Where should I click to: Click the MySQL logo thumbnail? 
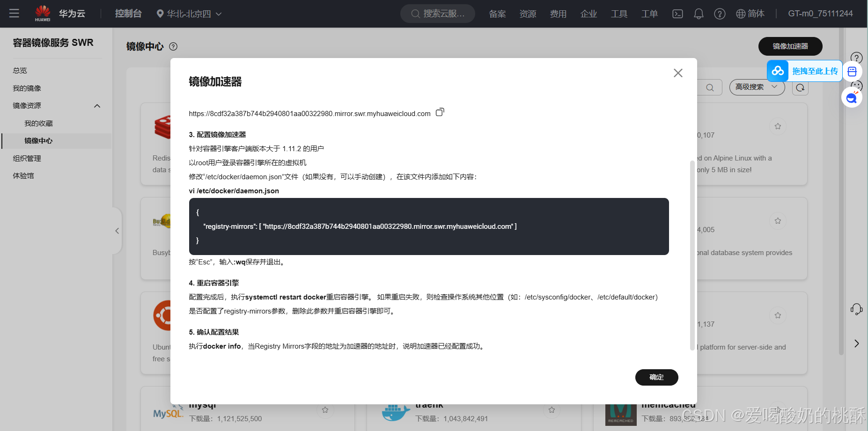[x=168, y=413]
